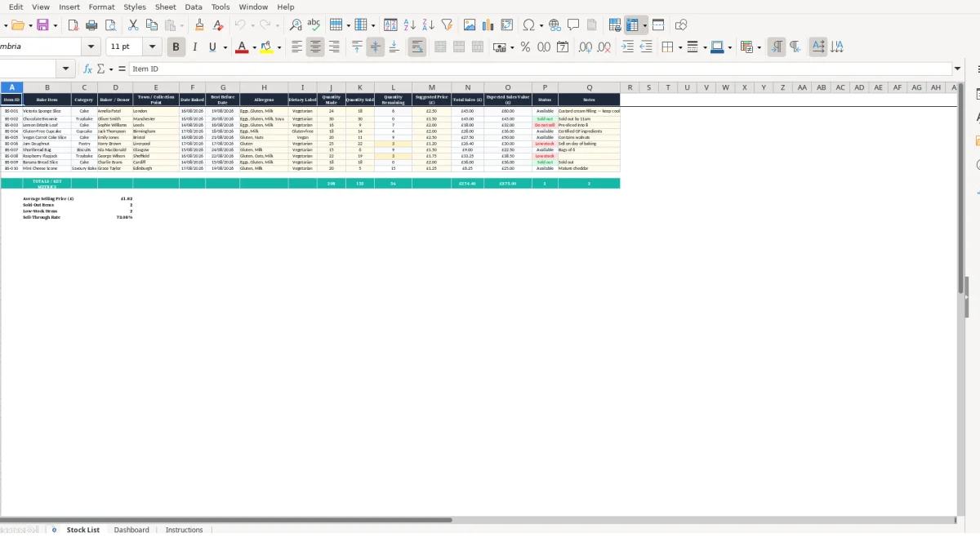Toggle Wrap Text
Screen dimensions: 980x551
(417, 47)
